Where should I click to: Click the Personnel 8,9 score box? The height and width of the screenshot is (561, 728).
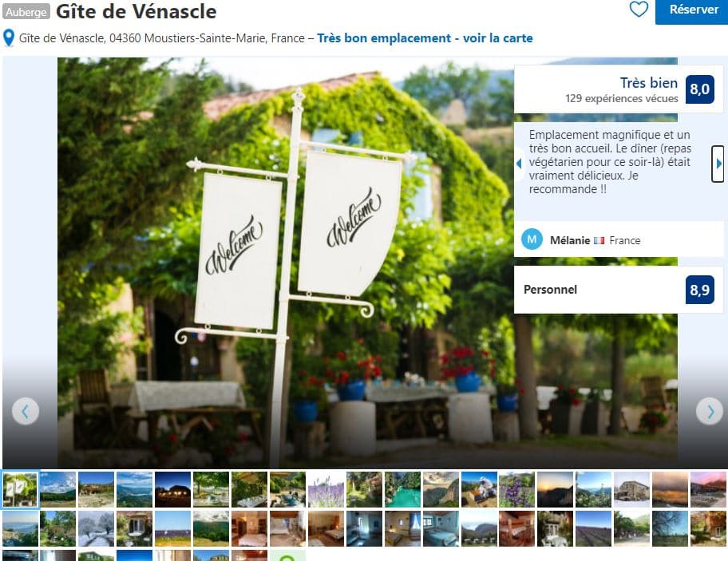tap(619, 290)
